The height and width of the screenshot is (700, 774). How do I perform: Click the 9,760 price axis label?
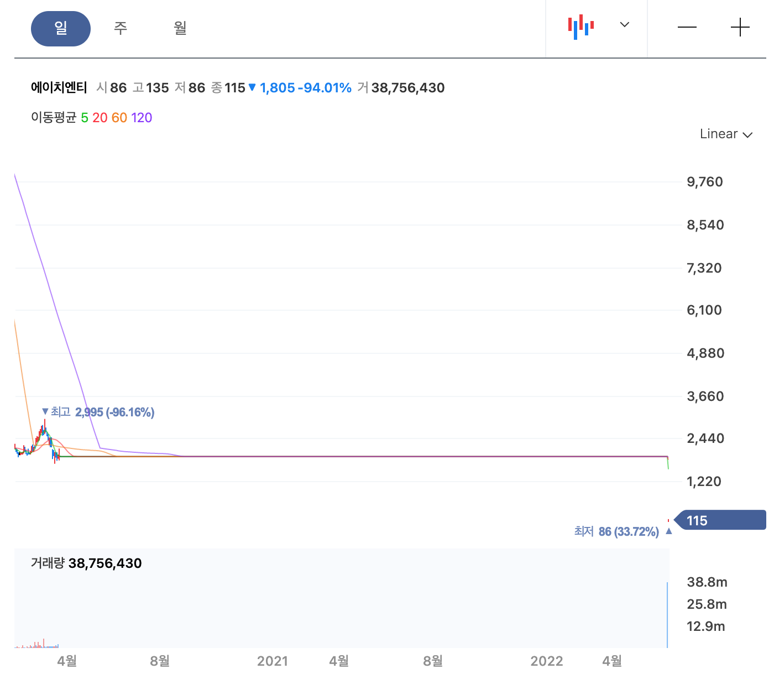click(705, 182)
